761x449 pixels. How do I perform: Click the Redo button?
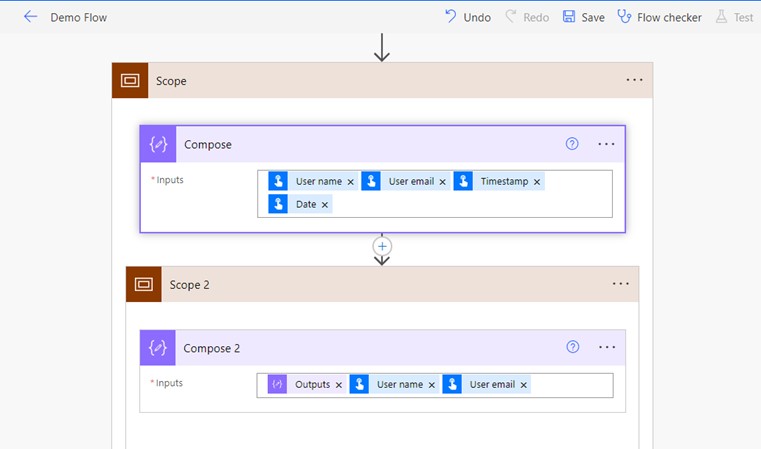pos(527,17)
